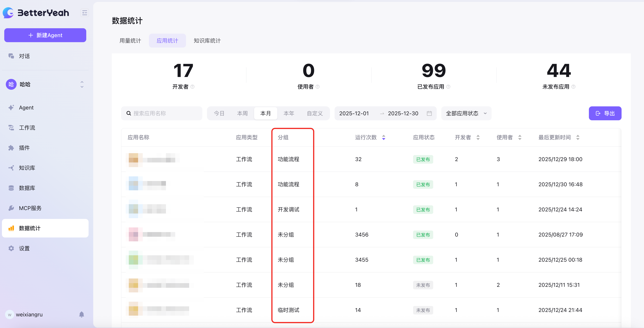
Task: Expand the 哈哈 workspace switcher
Action: 82,84
